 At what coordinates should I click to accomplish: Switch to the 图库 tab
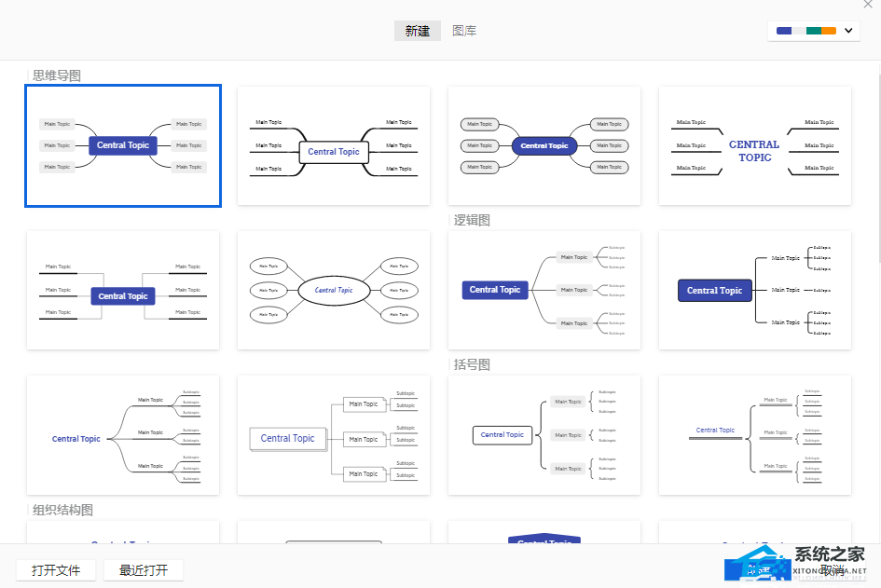tap(464, 31)
